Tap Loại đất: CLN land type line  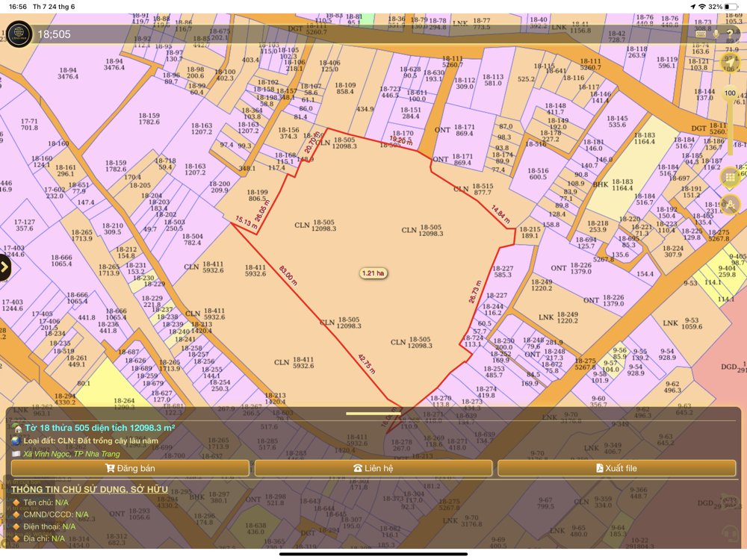tap(90, 441)
